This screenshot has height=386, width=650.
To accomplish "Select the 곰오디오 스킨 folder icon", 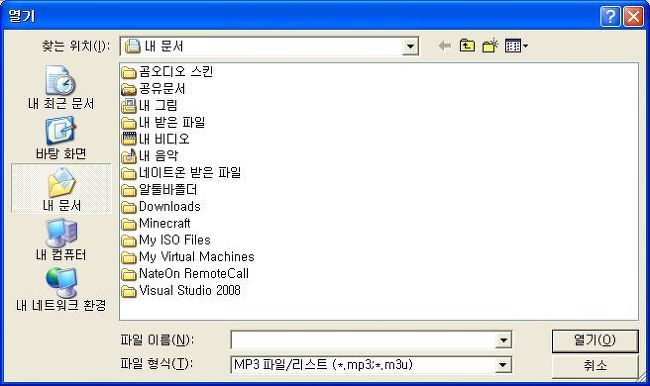I will click(x=129, y=73).
